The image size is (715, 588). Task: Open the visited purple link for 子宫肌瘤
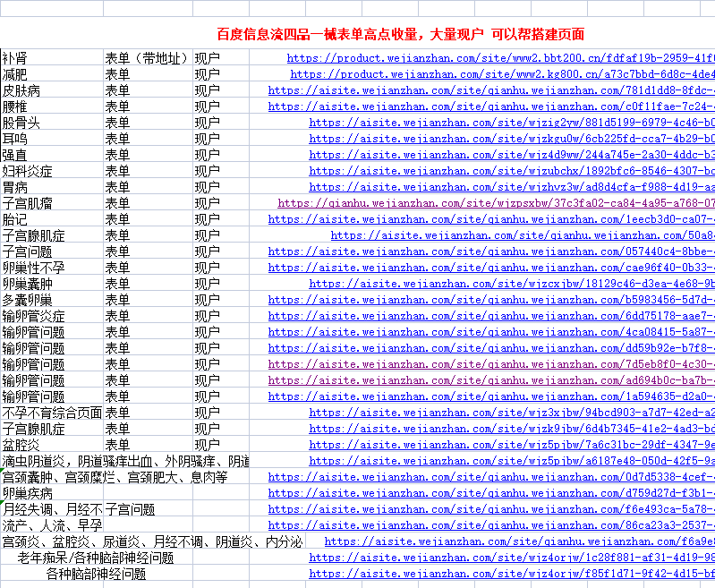coord(496,203)
